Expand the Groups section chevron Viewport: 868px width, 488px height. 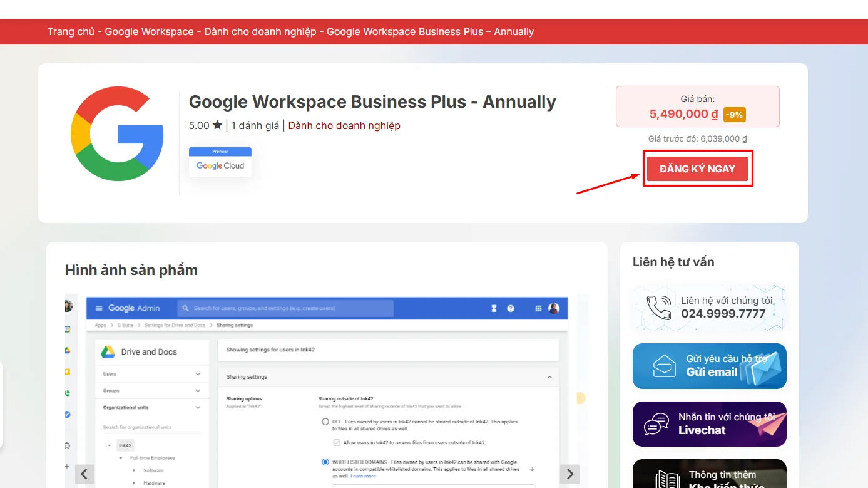198,391
